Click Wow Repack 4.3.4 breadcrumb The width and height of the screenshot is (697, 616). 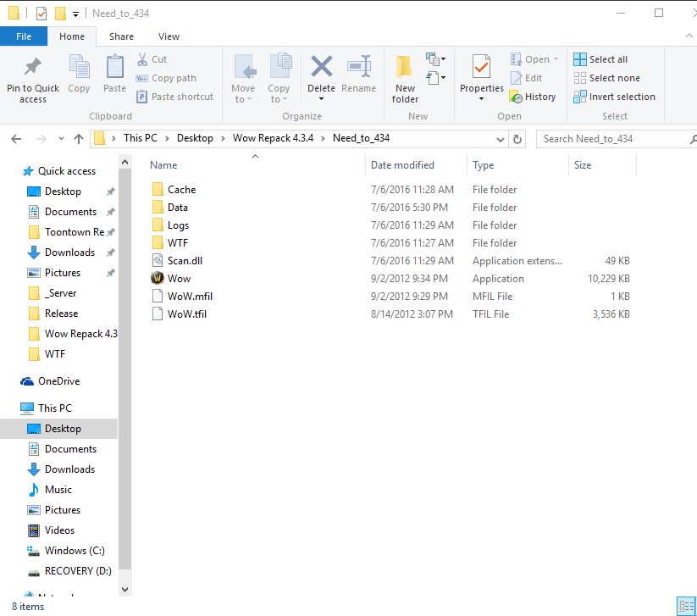(x=273, y=138)
